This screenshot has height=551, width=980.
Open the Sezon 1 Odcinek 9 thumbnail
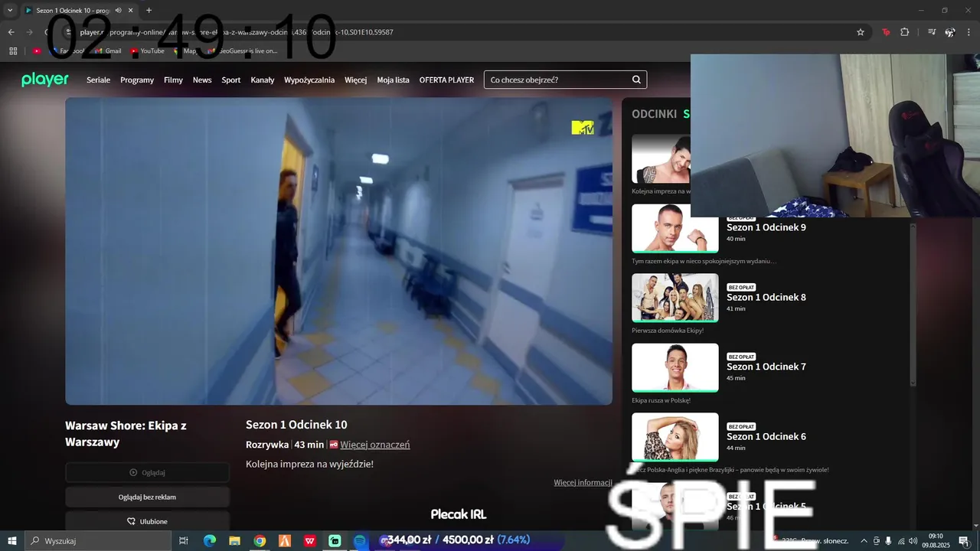click(x=675, y=228)
